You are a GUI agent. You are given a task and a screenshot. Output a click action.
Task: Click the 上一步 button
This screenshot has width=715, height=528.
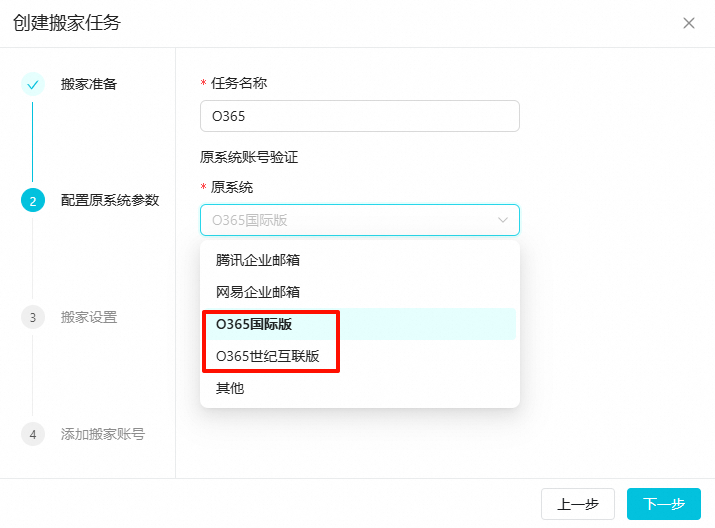point(578,504)
